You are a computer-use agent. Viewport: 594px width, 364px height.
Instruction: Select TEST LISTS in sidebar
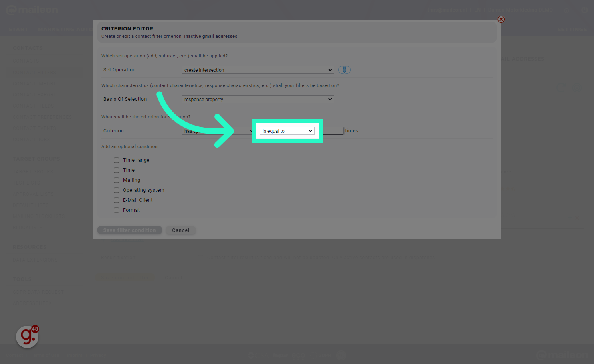26,183
